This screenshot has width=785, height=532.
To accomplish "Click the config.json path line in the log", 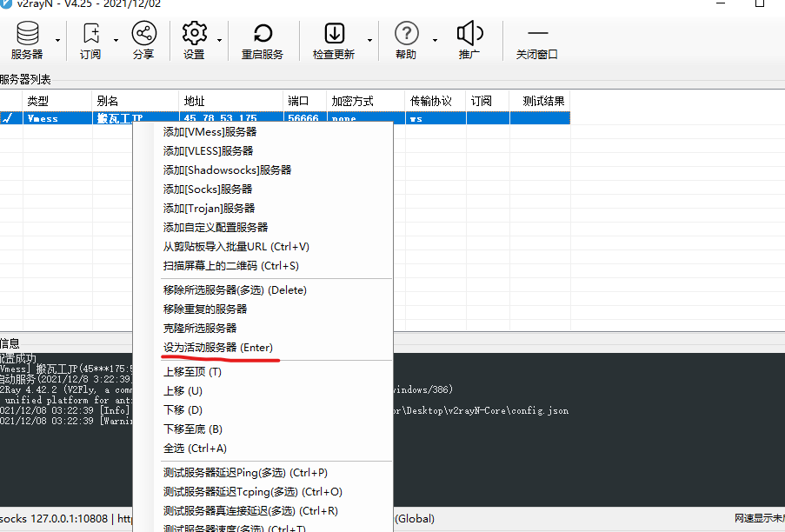I will pyautogui.click(x=481, y=410).
